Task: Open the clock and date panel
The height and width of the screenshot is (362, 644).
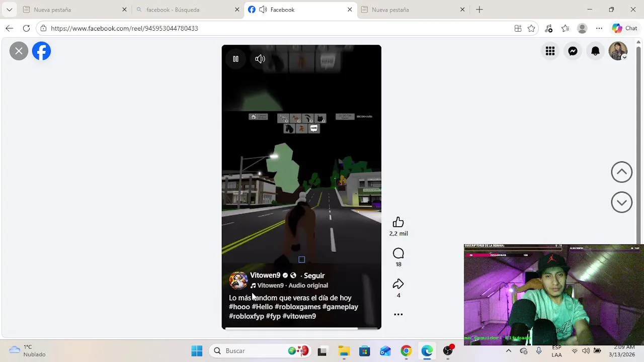Action: click(x=621, y=351)
